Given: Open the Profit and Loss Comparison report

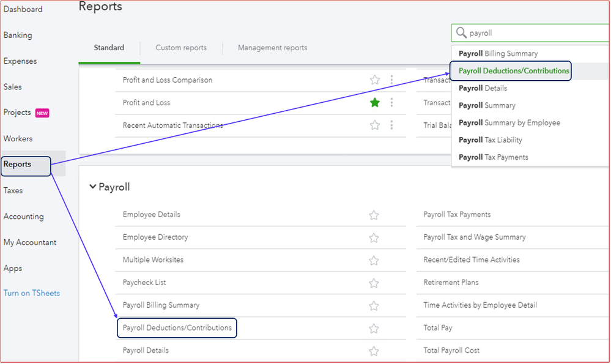Looking at the screenshot, I should (x=168, y=80).
